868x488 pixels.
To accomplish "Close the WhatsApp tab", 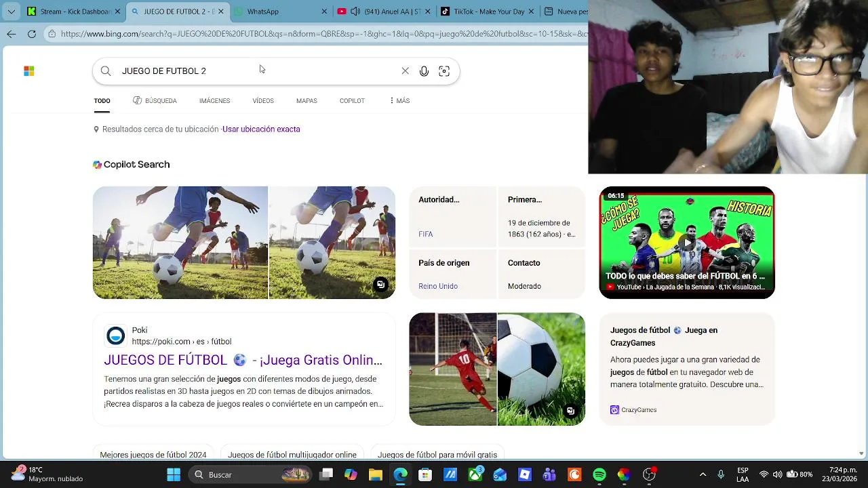I will tap(323, 12).
